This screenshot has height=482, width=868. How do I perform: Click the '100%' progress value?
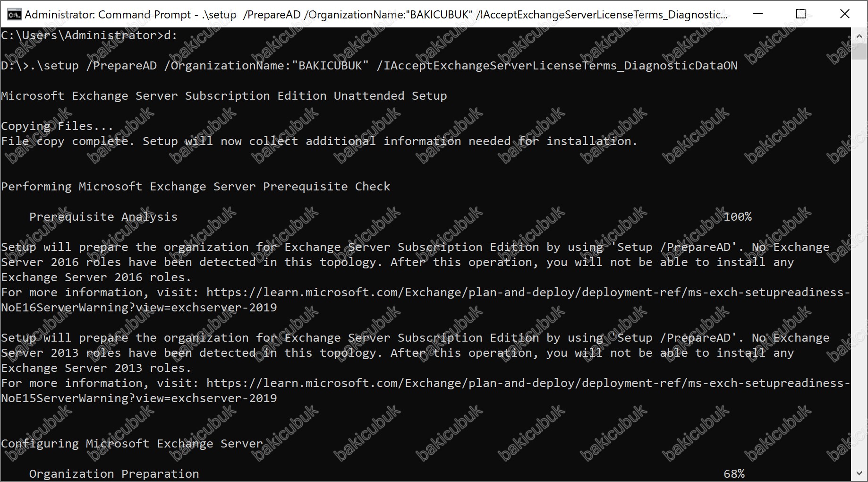(738, 217)
